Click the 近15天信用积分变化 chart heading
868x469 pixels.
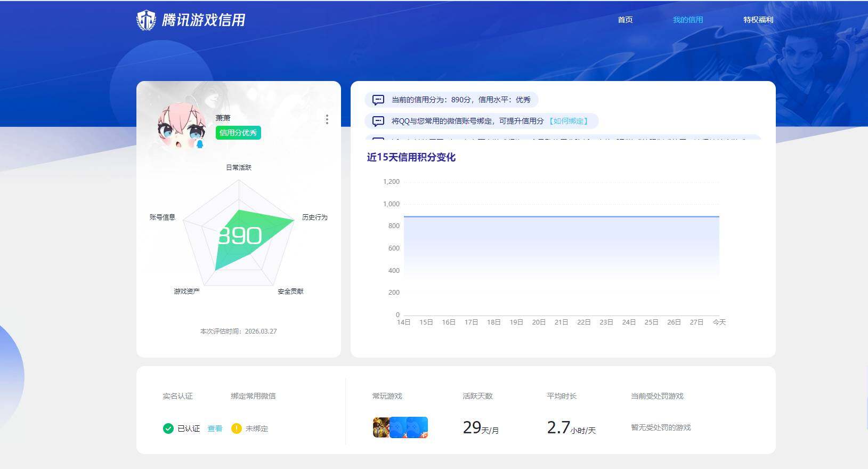[x=411, y=157]
